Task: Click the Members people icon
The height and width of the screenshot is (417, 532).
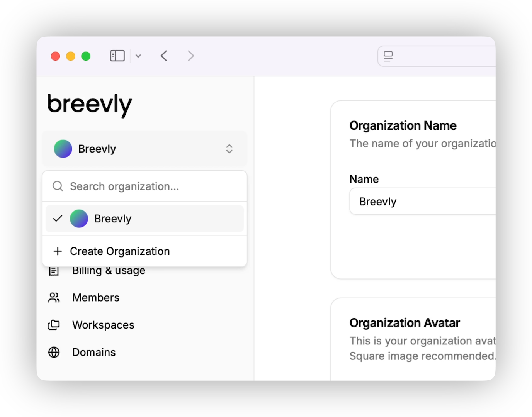Action: 54,298
